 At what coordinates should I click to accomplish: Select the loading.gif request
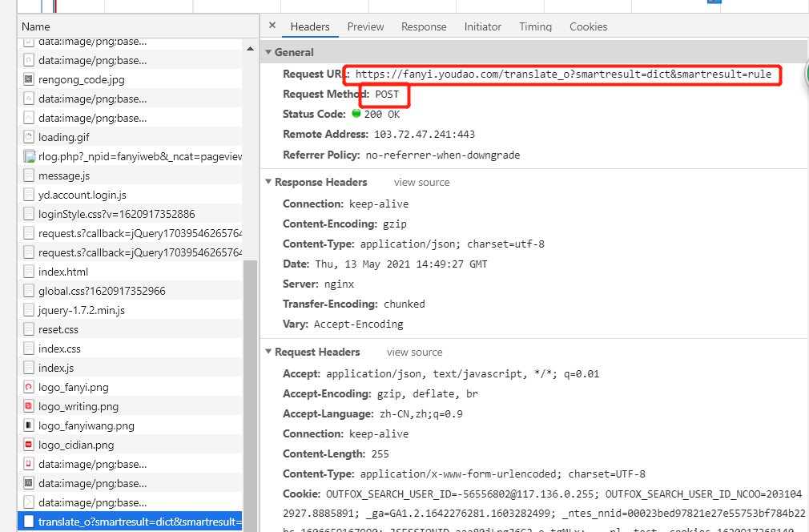click(130, 137)
